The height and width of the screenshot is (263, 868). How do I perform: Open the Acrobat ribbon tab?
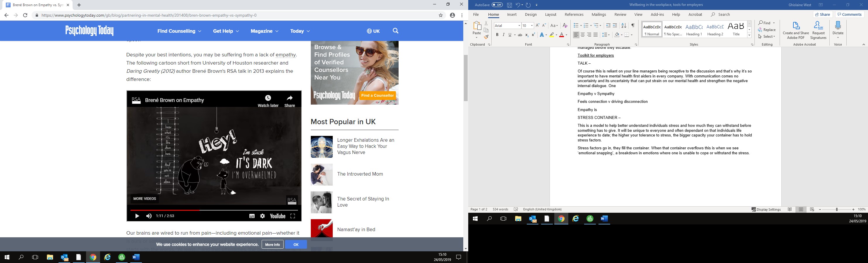pyautogui.click(x=695, y=14)
